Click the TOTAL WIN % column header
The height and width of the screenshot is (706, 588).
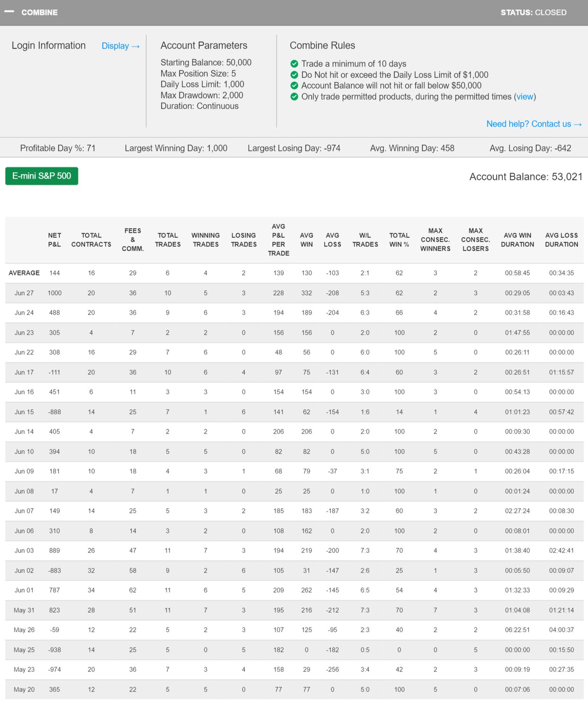coord(399,239)
